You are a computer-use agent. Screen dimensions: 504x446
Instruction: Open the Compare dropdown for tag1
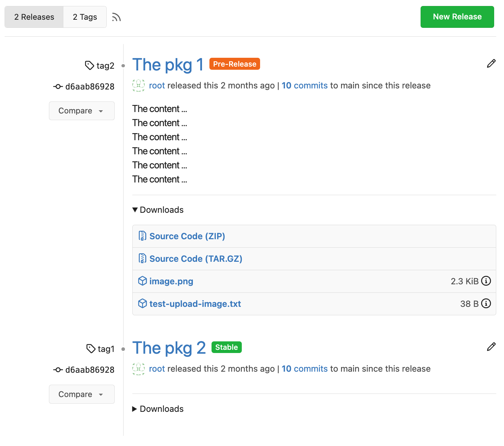click(82, 394)
